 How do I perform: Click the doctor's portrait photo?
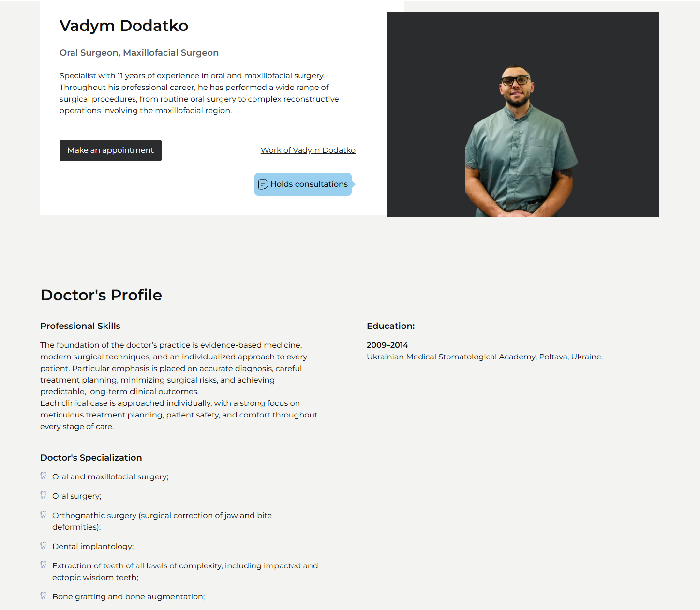point(522,114)
